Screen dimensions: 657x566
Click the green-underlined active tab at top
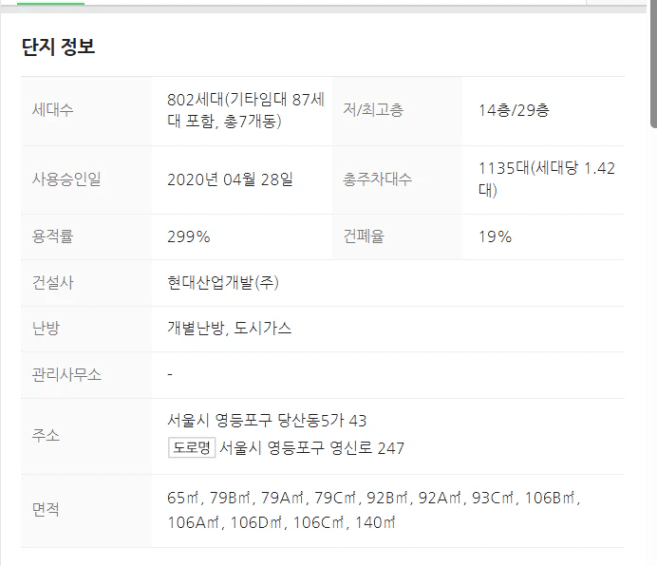click(50, 3)
